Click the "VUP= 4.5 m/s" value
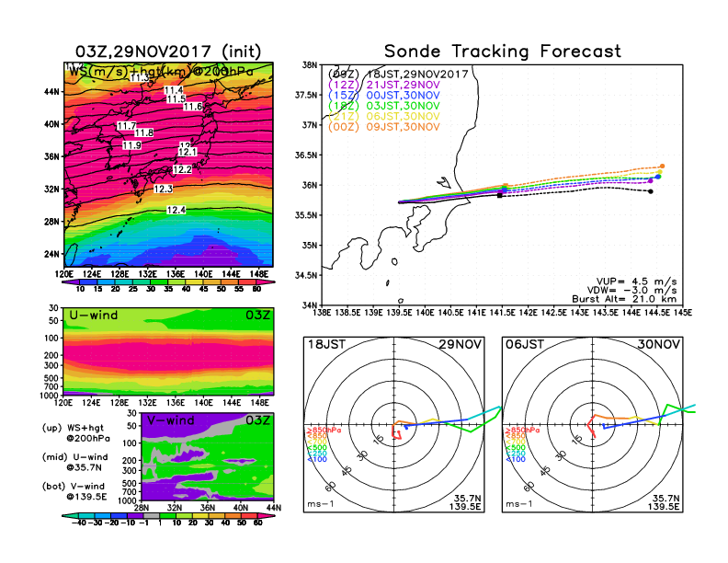Viewport: 728px width, 563px height. click(636, 281)
